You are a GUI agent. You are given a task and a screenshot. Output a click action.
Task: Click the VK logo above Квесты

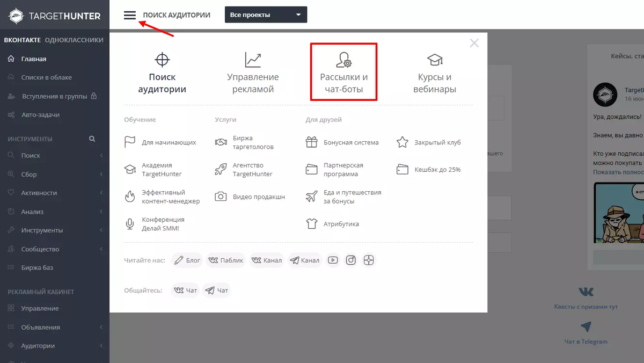[586, 292]
